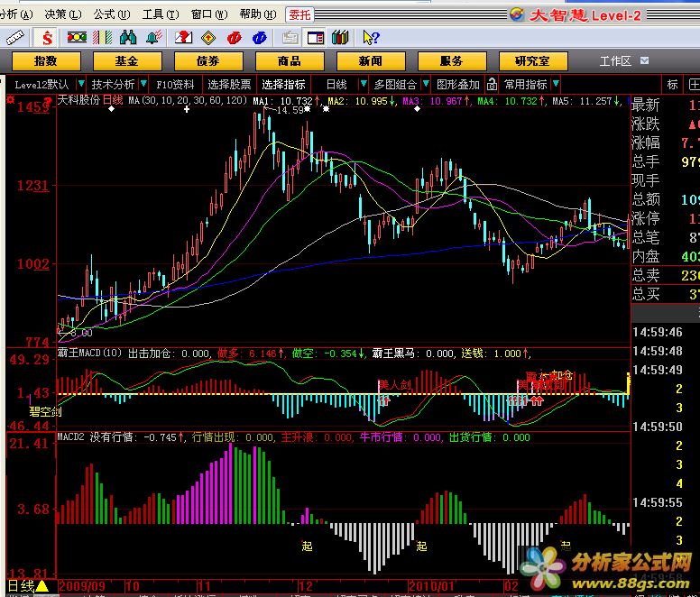Click the window layout panel icon
Image resolution: width=700 pixels, height=597 pixels.
coord(315,38)
